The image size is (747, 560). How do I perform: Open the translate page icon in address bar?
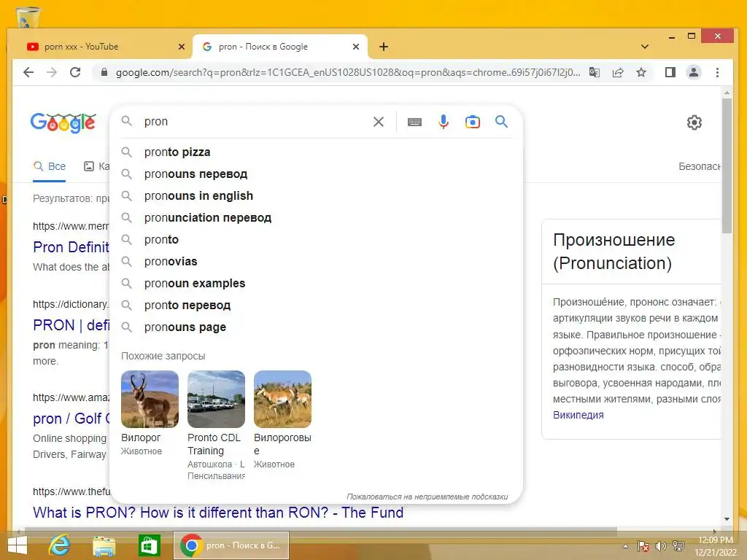coord(594,72)
